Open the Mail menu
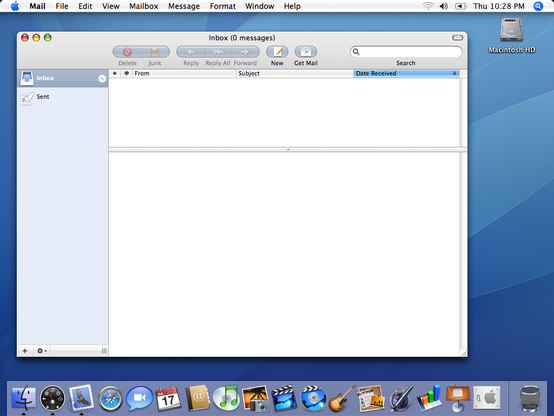This screenshot has width=554, height=416. (37, 6)
